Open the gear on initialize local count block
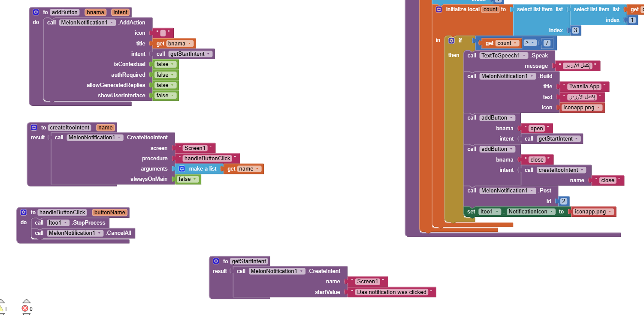The height and width of the screenshot is (315, 644). click(x=438, y=9)
